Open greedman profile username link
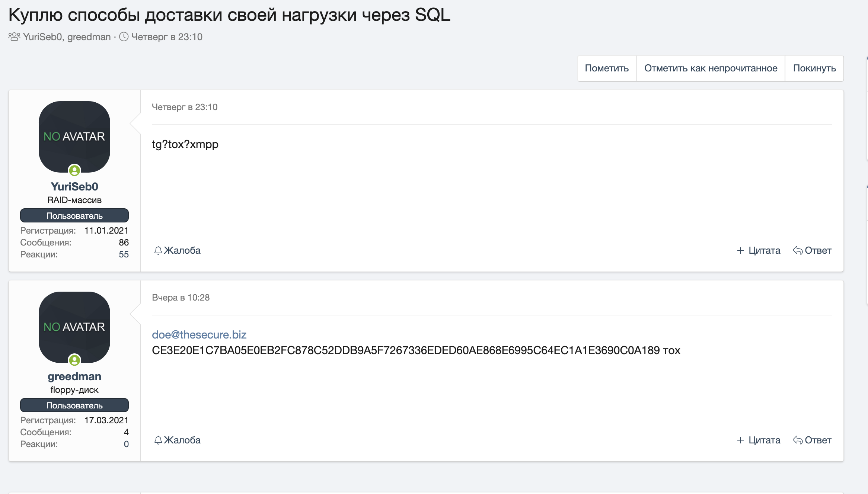868x494 pixels. [74, 376]
